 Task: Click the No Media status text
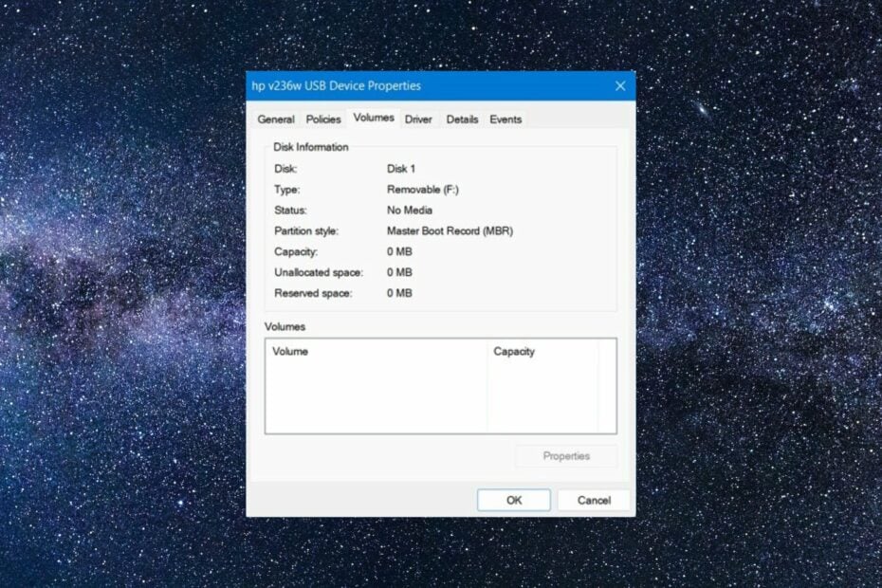pyautogui.click(x=409, y=210)
